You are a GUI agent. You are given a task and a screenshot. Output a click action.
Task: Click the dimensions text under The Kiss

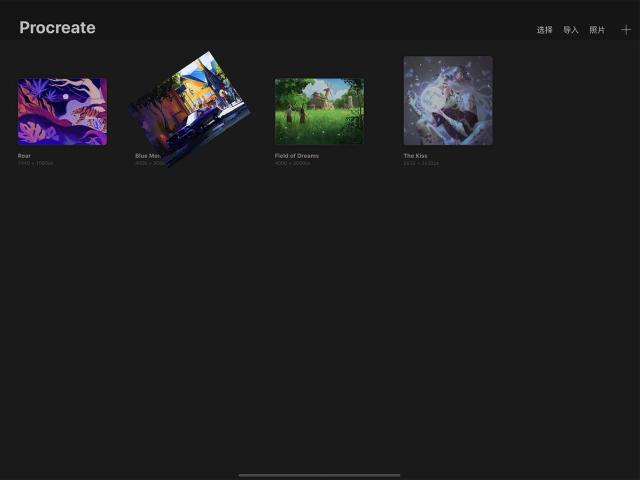pos(421,163)
